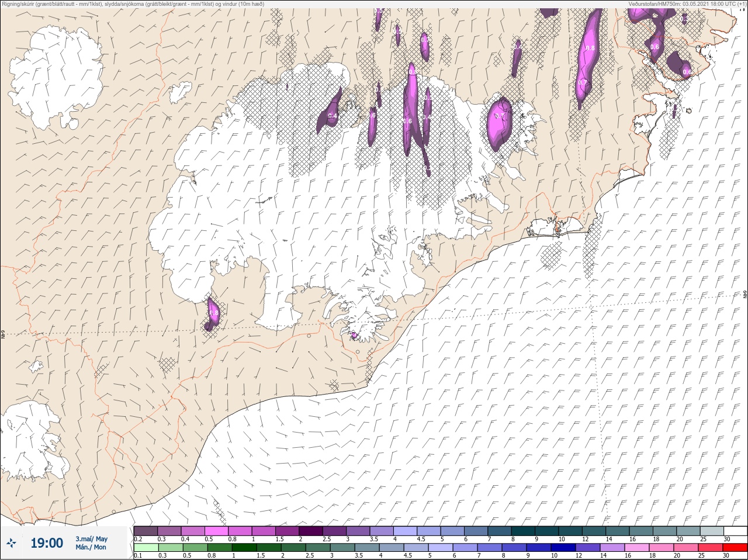Image resolution: width=748 pixels, height=560 pixels.
Task: Select the 19:00 forecast time label
Action: tap(47, 543)
